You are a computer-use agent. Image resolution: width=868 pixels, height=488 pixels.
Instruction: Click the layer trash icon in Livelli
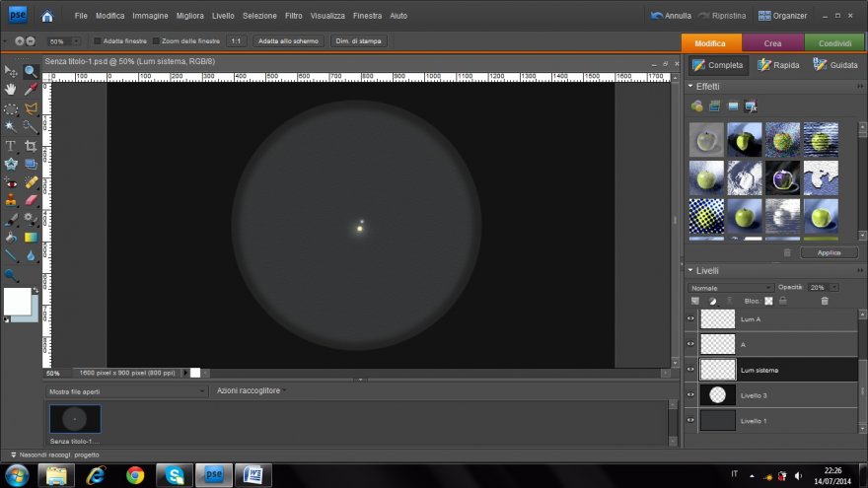coord(825,301)
